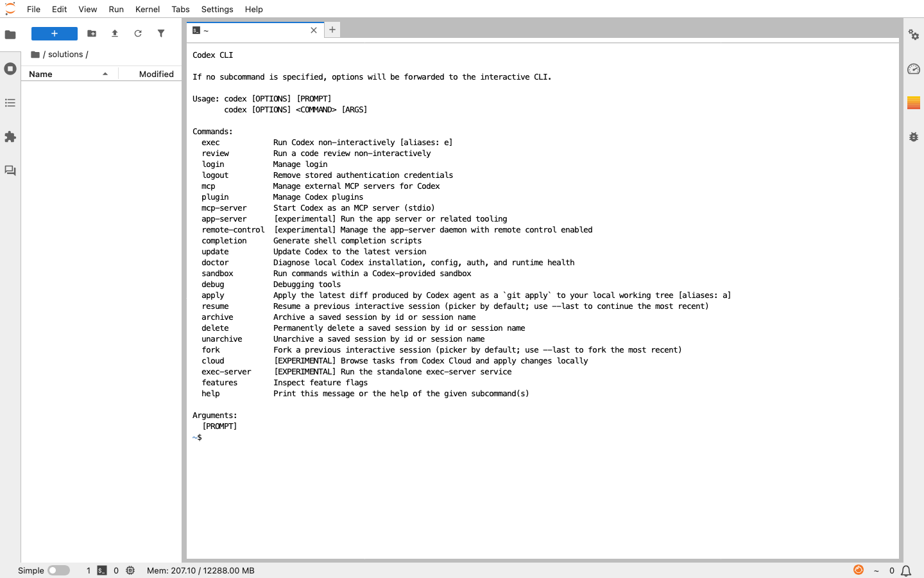Click the memory usage status text

coord(201,570)
